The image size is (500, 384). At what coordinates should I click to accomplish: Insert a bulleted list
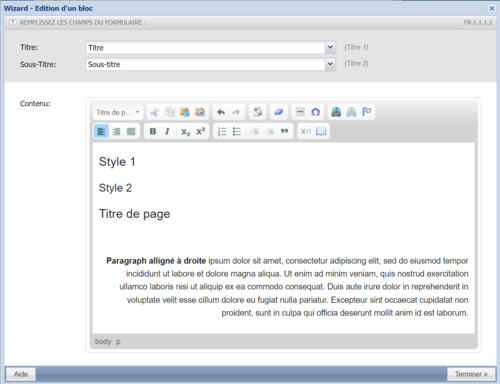click(237, 132)
